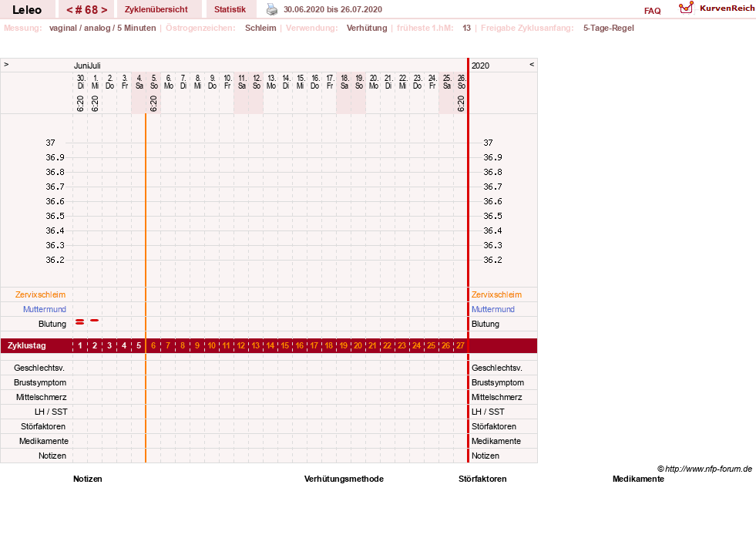The image size is (756, 555).
Task: Open the Zyklenübersicht tab
Action: click(156, 10)
